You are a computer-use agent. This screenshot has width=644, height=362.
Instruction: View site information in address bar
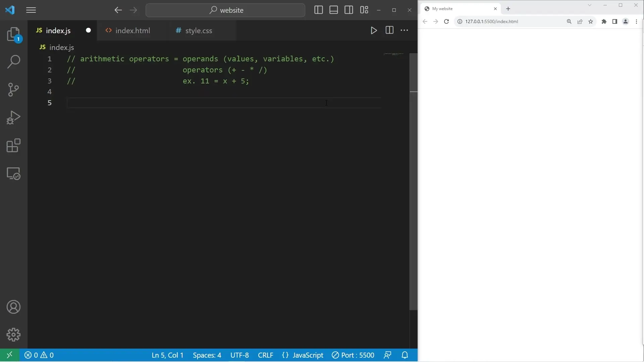460,21
